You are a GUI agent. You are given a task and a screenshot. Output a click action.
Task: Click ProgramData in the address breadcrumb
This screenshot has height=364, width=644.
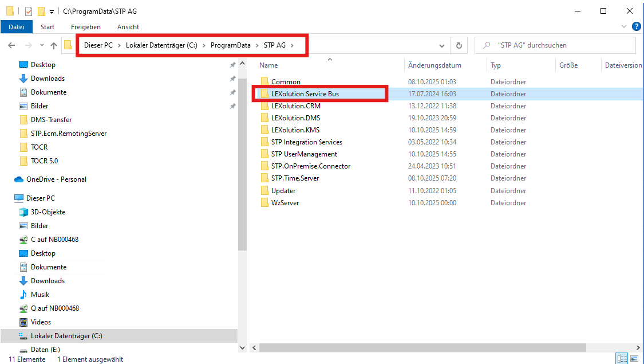pyautogui.click(x=231, y=45)
